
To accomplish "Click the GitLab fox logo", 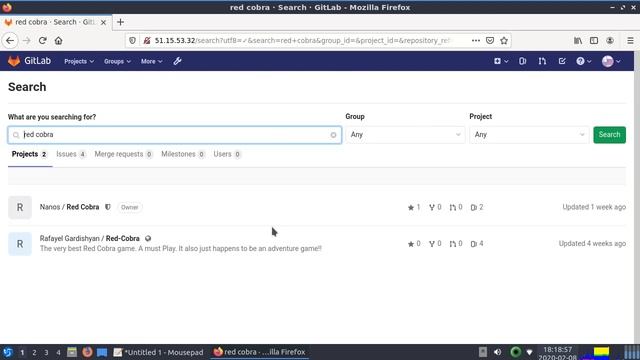I will pyautogui.click(x=14, y=61).
